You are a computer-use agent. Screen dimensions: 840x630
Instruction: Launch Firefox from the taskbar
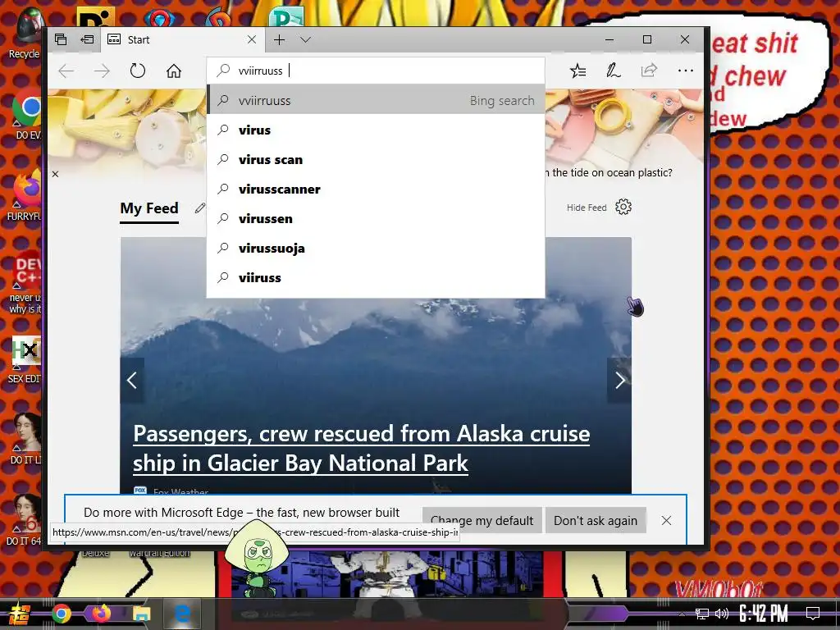101,614
